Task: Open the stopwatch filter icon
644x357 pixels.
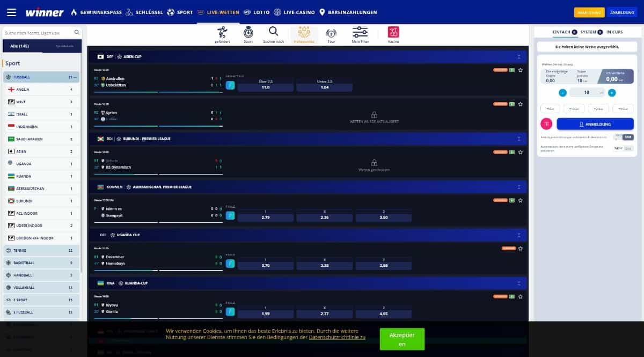Action: tap(248, 34)
